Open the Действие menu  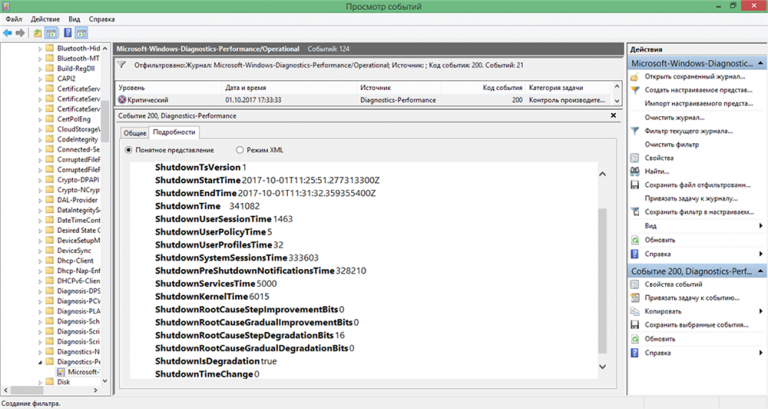[x=45, y=19]
